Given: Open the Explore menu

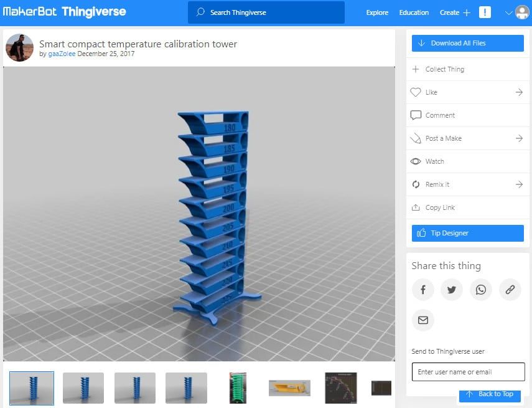Looking at the screenshot, I should tap(376, 12).
